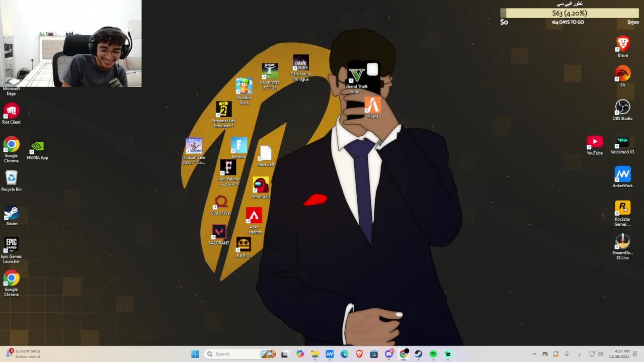644x362 pixels.
Task: Expand the hidden system tray icons
Action: click(534, 354)
